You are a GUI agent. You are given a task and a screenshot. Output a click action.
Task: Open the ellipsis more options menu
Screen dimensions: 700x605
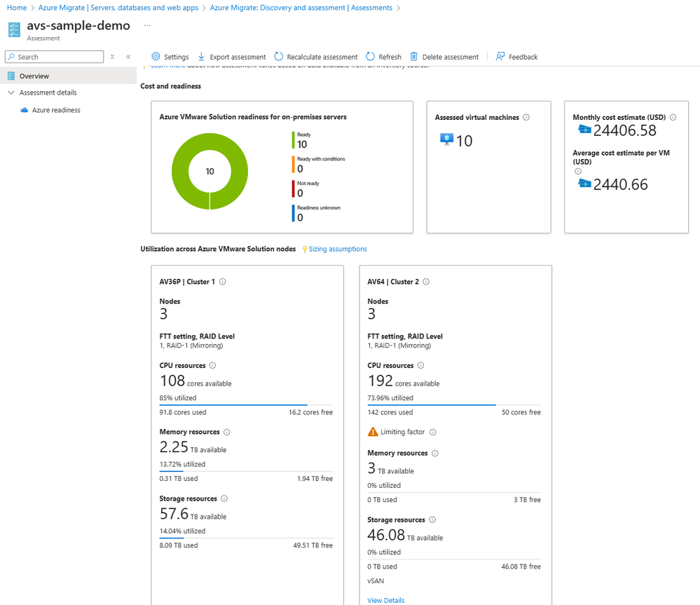click(x=147, y=25)
